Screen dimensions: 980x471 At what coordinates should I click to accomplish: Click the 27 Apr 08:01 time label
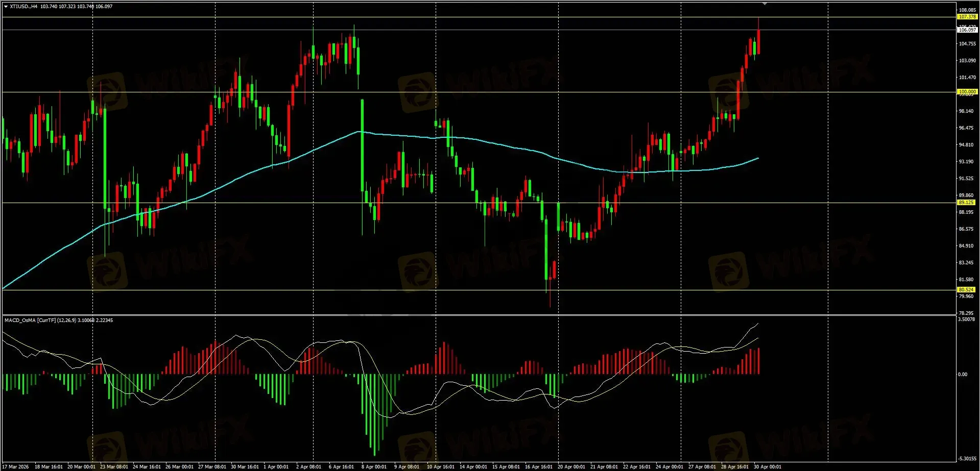click(702, 467)
